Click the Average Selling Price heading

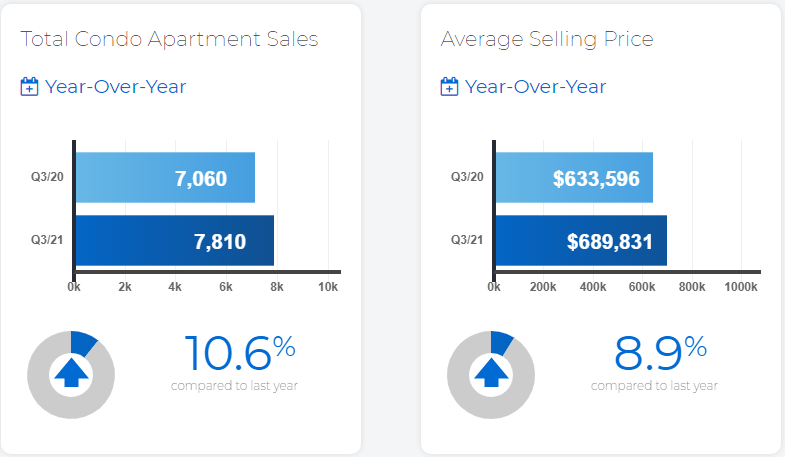tap(547, 39)
